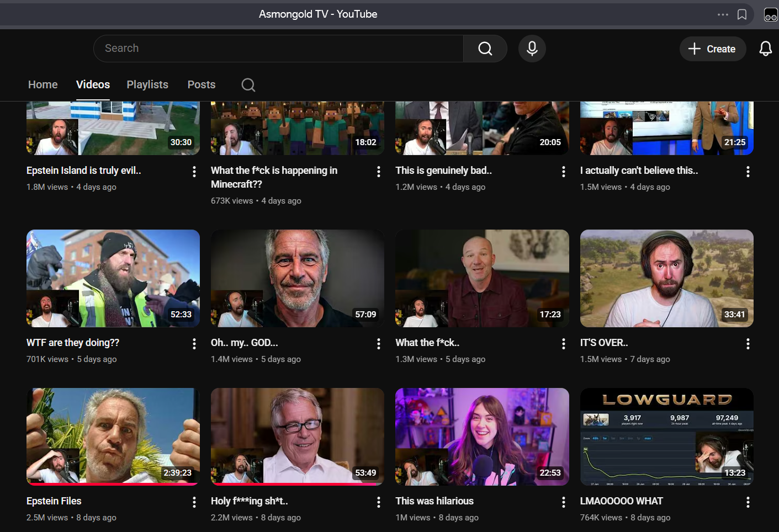The width and height of the screenshot is (779, 532).
Task: Open the Posts tab
Action: pos(202,84)
